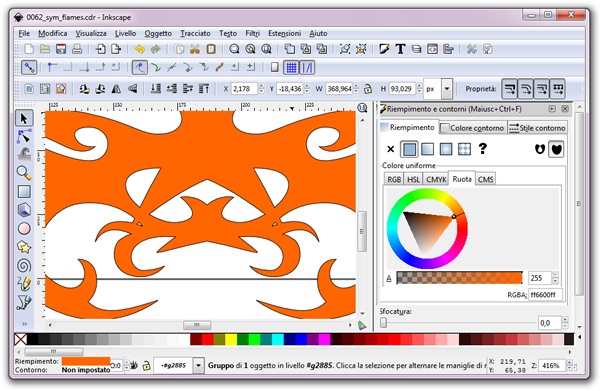600x391 pixels.
Task: Toggle snap to guides button
Action: 307,68
